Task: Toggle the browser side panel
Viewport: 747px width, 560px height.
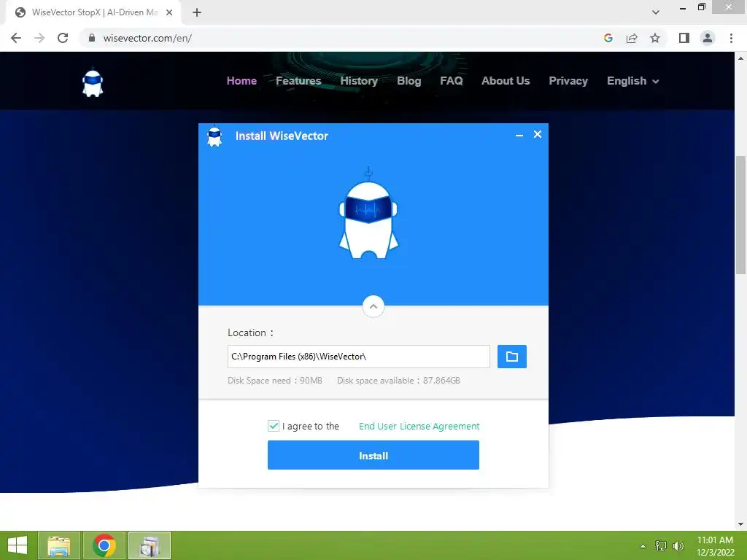Action: click(684, 38)
